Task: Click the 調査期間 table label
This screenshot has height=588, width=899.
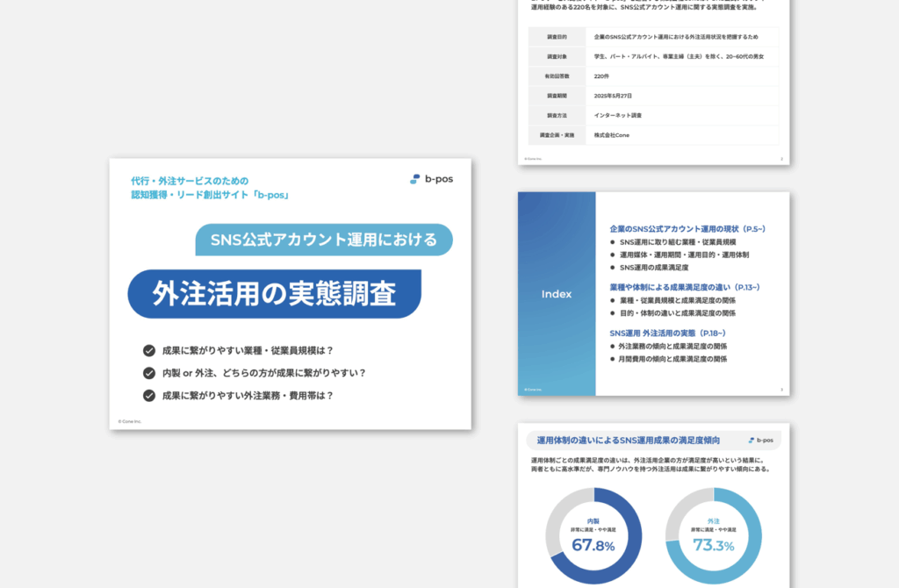Action: (557, 96)
